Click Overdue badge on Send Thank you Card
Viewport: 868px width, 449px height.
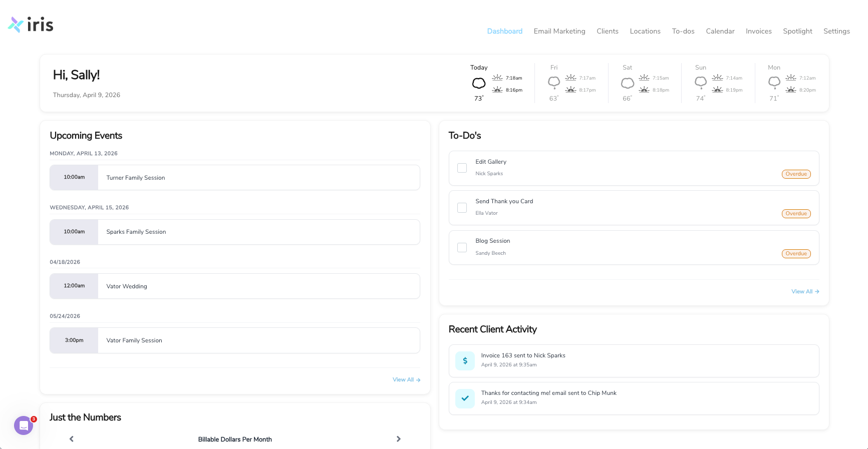[x=796, y=214]
